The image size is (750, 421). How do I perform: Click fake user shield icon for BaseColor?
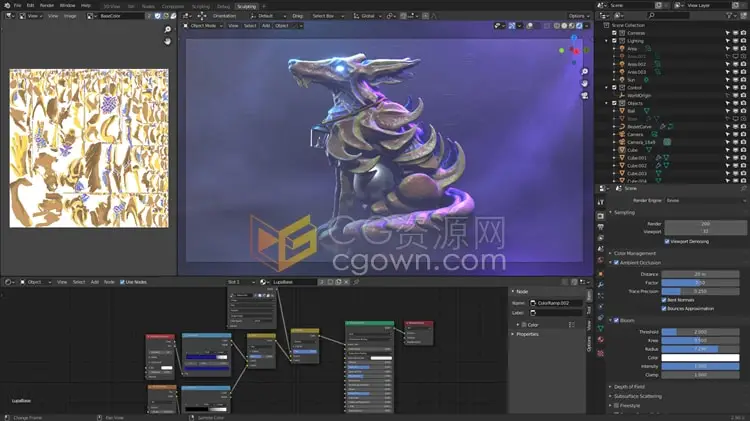click(x=157, y=16)
